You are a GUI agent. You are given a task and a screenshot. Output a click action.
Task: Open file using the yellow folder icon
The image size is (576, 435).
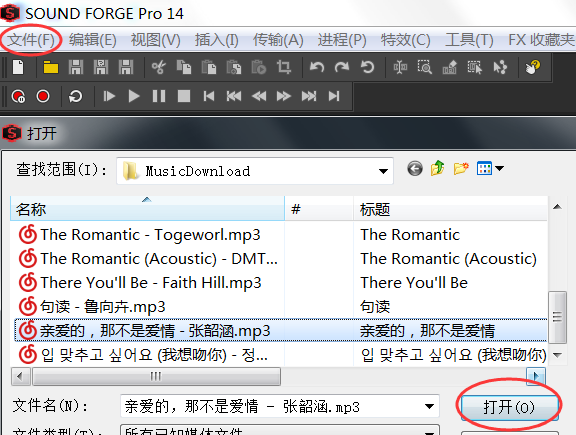click(51, 67)
